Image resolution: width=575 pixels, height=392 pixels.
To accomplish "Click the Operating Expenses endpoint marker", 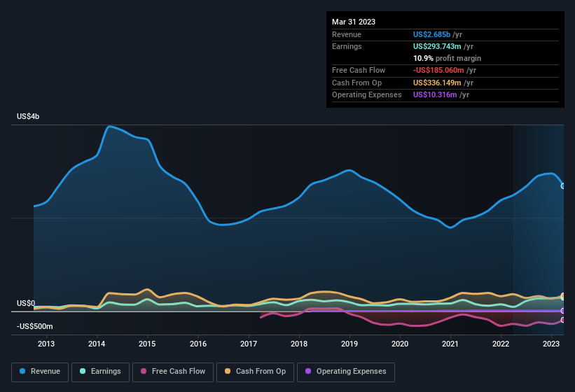I will (563, 311).
